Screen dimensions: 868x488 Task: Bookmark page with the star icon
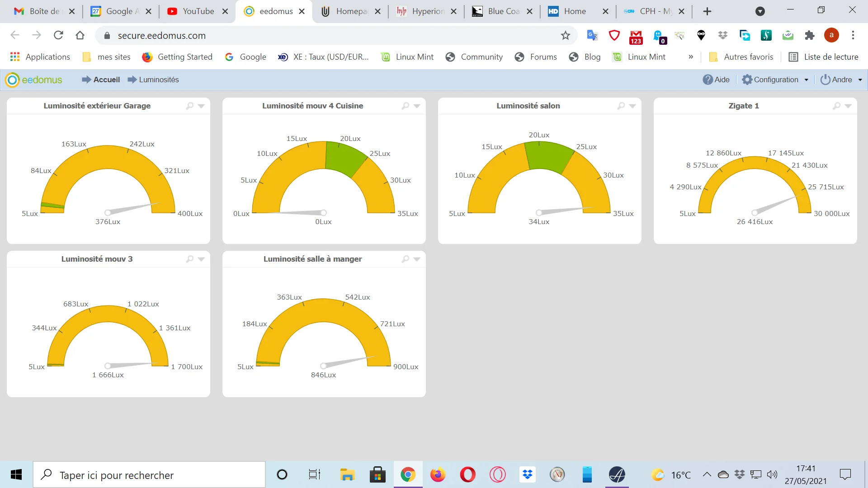point(566,36)
